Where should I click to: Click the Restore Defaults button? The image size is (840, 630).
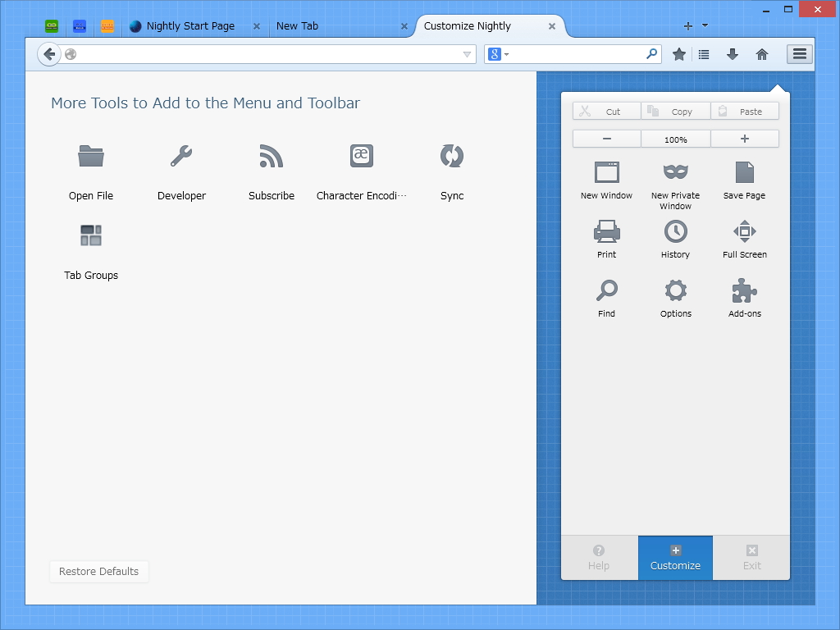(98, 571)
